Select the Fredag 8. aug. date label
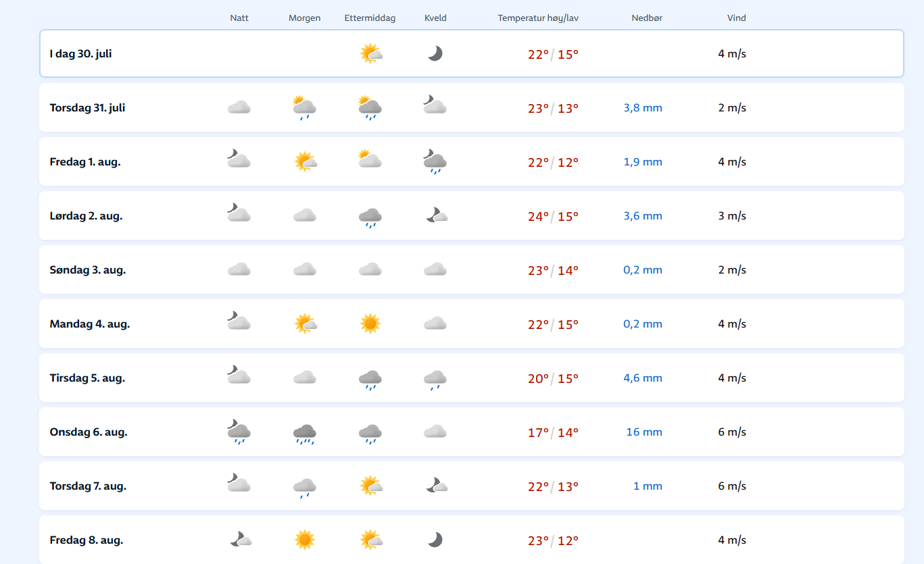Screen dimensions: 924x564 [87, 540]
